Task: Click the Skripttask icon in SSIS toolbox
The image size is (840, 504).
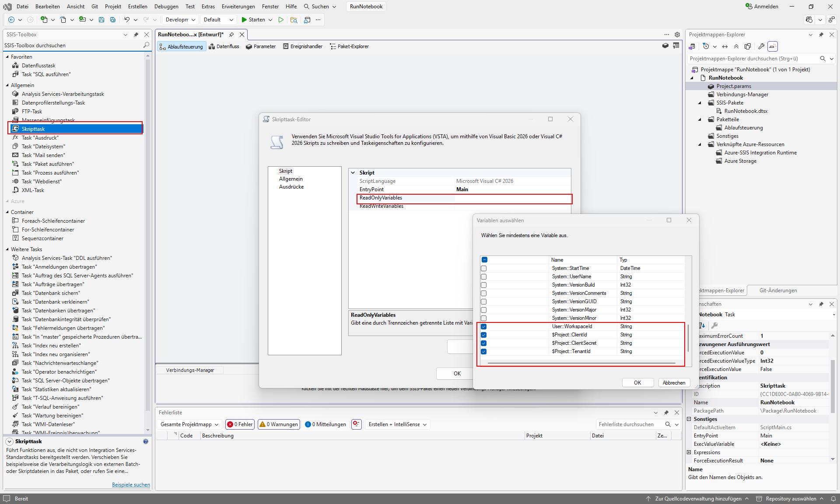Action: point(16,129)
